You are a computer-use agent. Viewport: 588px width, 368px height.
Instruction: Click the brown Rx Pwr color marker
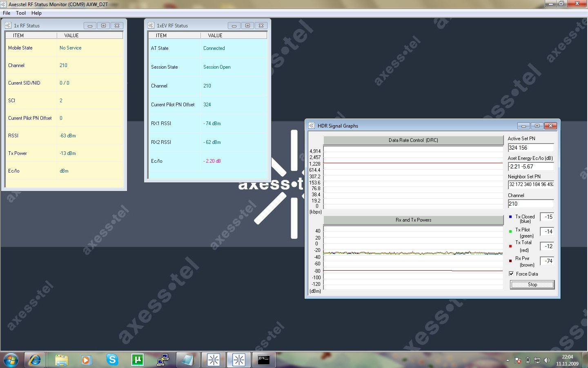pos(510,261)
